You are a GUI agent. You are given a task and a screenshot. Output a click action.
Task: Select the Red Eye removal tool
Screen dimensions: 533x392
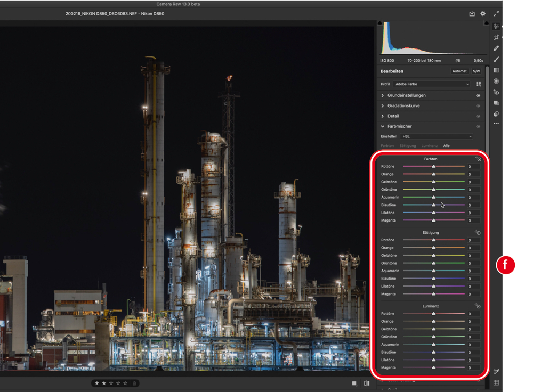(496, 92)
